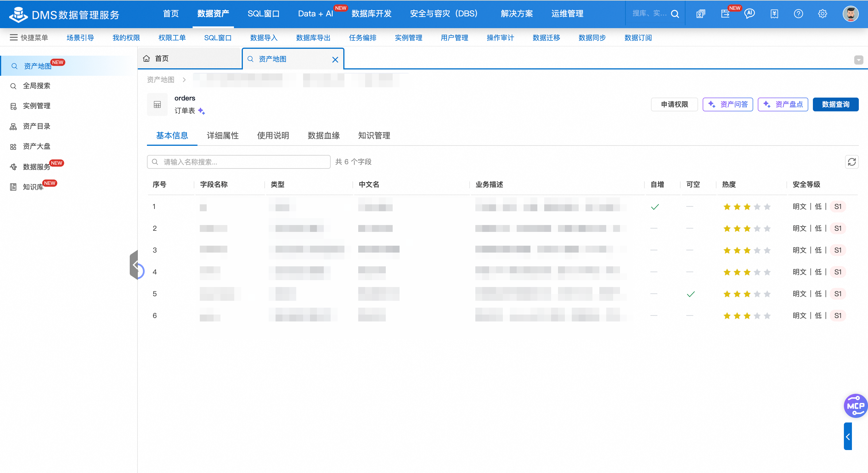This screenshot has width=868, height=473.
Task: Click the refresh icon beside field list
Action: click(851, 162)
